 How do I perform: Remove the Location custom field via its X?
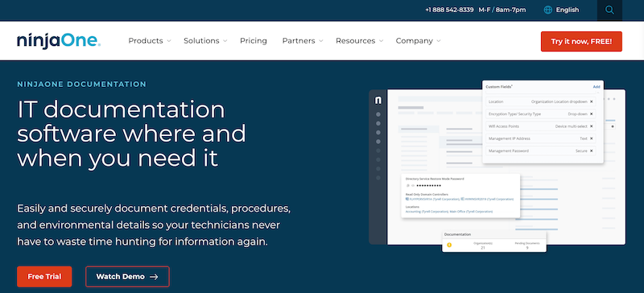click(592, 101)
